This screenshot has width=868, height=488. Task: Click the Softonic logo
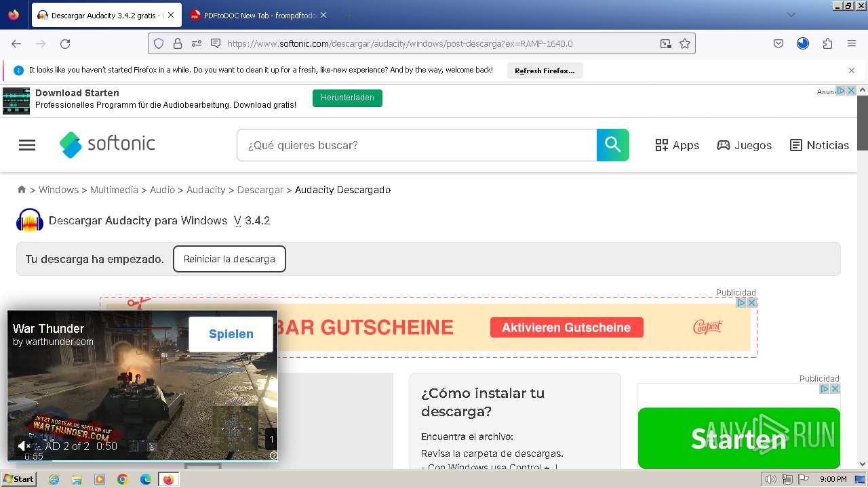point(107,144)
